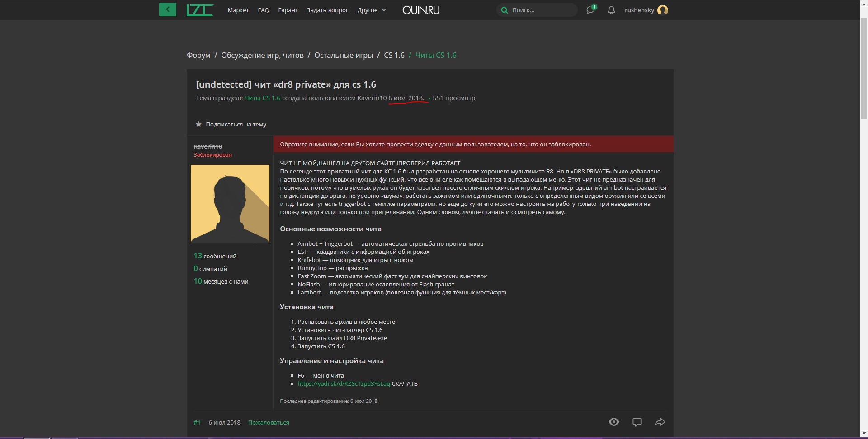This screenshot has height=439, width=868.
Task: Open the rushensky account menu
Action: 639,10
